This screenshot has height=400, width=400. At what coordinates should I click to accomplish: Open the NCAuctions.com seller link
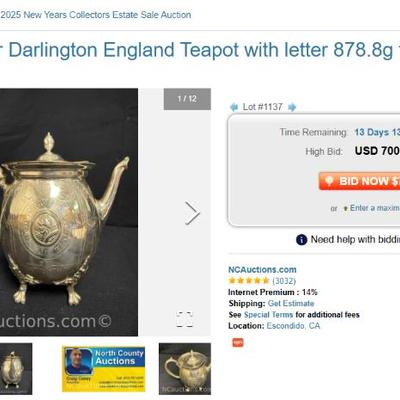pyautogui.click(x=262, y=269)
